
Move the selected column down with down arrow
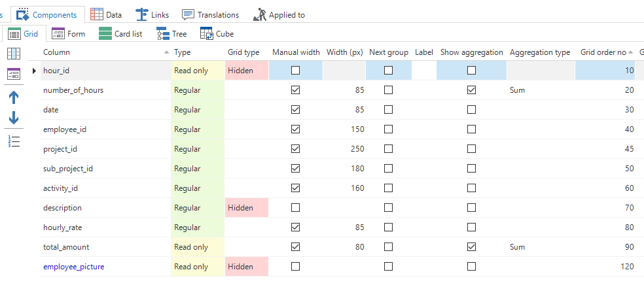tap(13, 118)
